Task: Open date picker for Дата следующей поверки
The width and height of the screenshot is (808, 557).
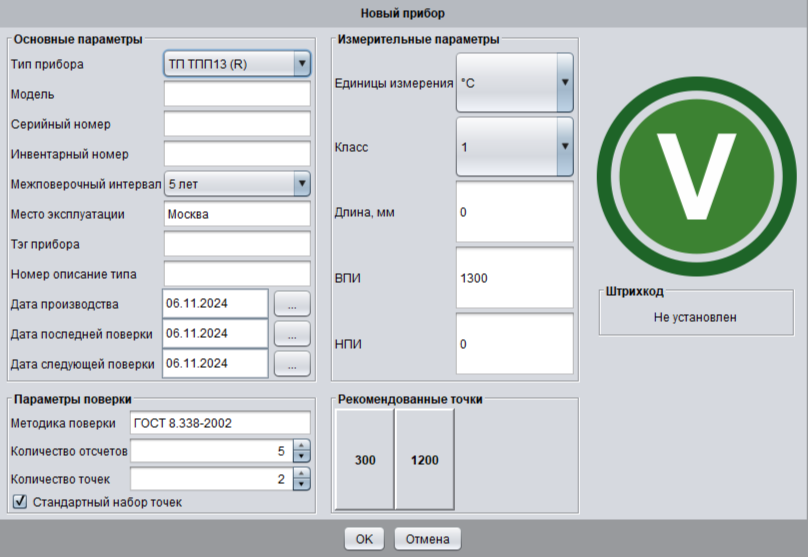Action: pos(291,364)
